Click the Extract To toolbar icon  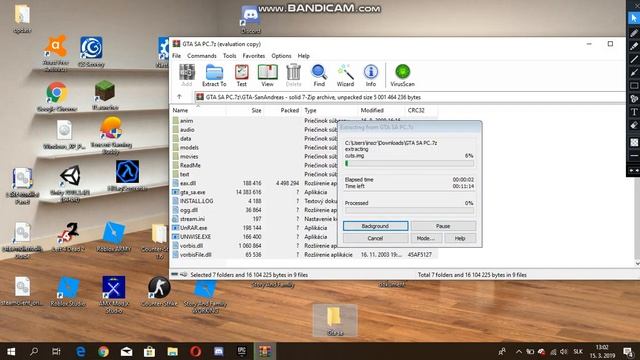(x=214, y=75)
